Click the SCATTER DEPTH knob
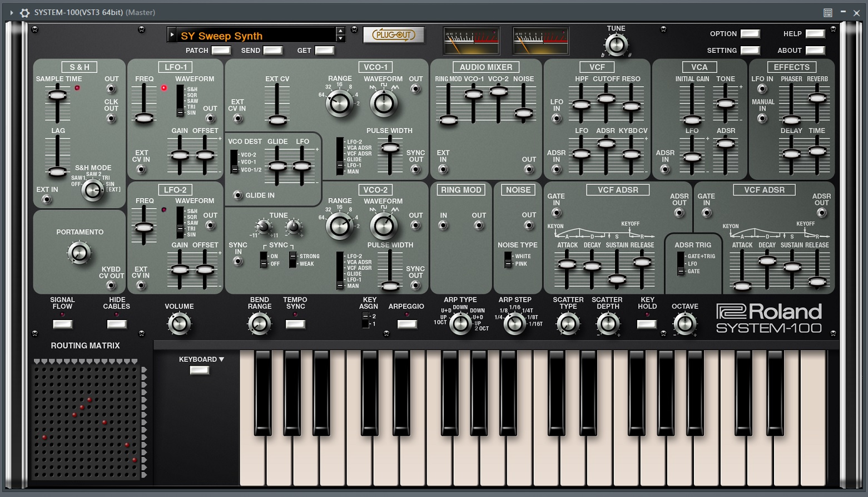Screen dimensions: 868x497 click(x=608, y=324)
